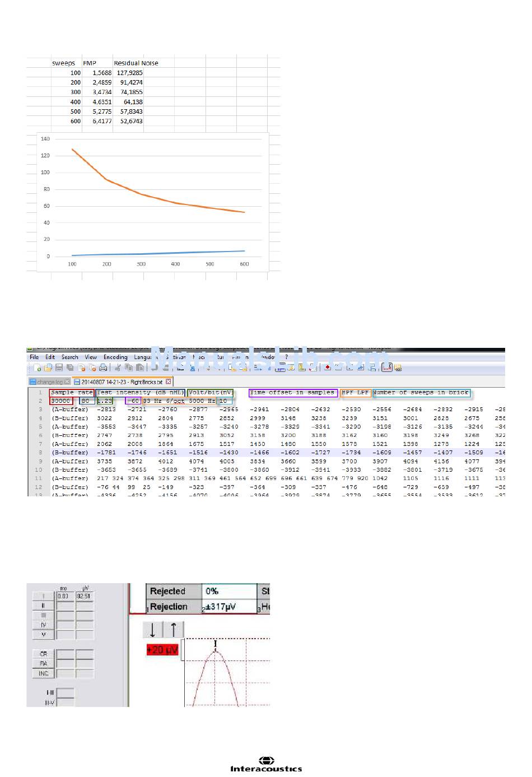Click the New file icon in Notepad++ toolbar
The image size is (532, 777).
pos(38,368)
